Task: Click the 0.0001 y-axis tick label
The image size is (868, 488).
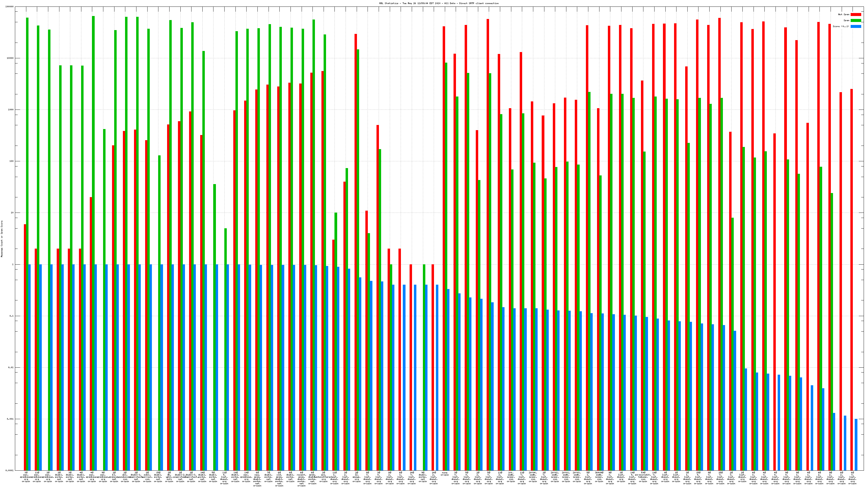Action: (x=10, y=470)
